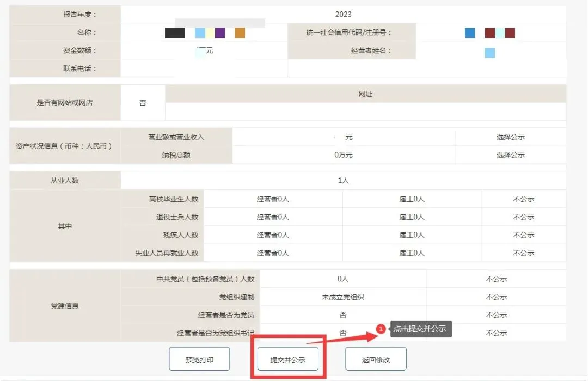Select the 否 cell under 是否有网站或网店
This screenshot has width=588, height=381.
click(143, 102)
